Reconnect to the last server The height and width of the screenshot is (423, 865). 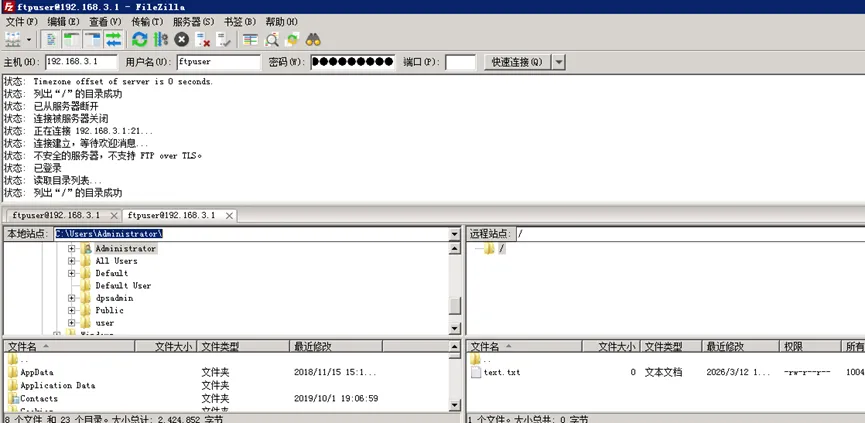pos(223,39)
